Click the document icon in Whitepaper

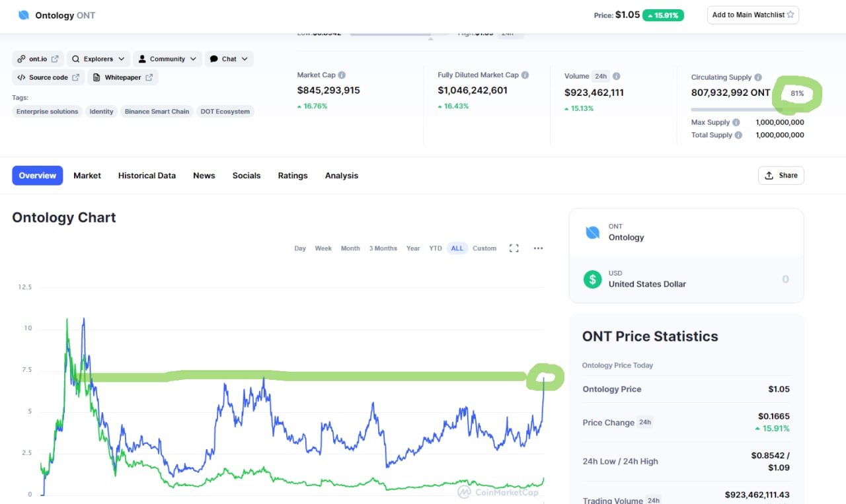96,77
